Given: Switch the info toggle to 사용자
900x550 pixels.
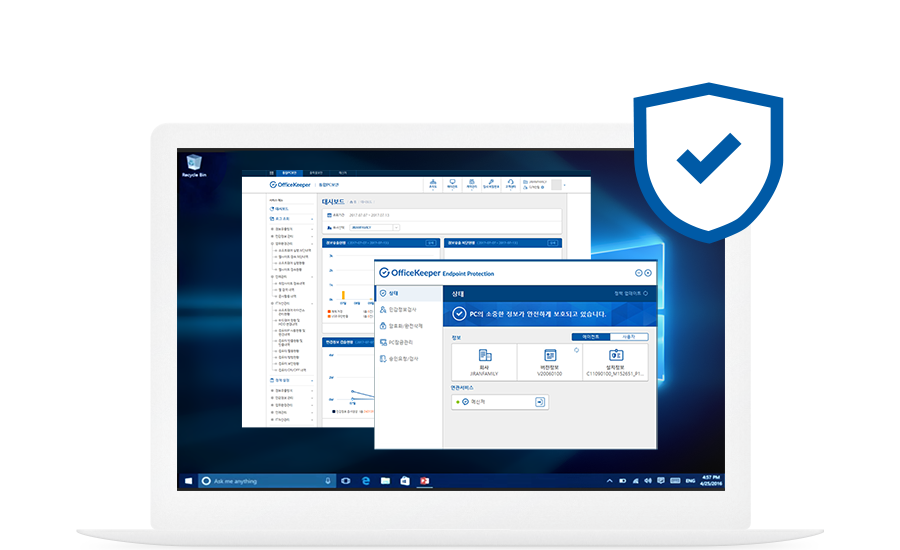Looking at the screenshot, I should pos(629,337).
